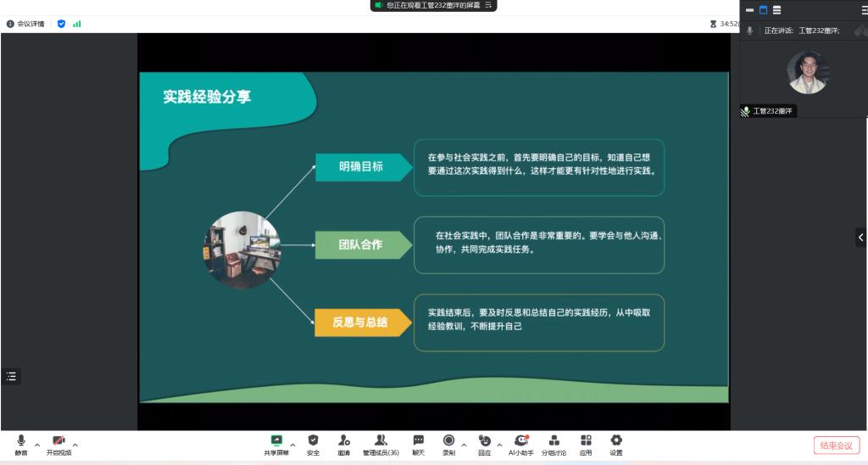The image size is (868, 465).
Task: Launch the AI小助手 assistant
Action: 520,444
